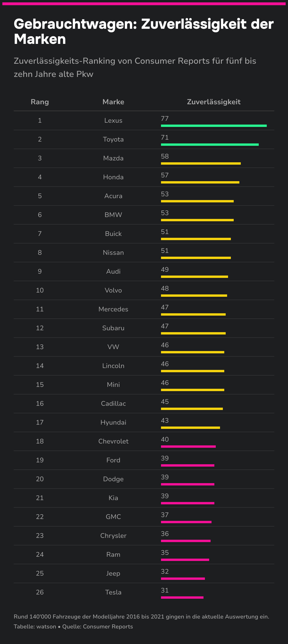Select the Kia row label
288x644 pixels.
click(x=113, y=498)
